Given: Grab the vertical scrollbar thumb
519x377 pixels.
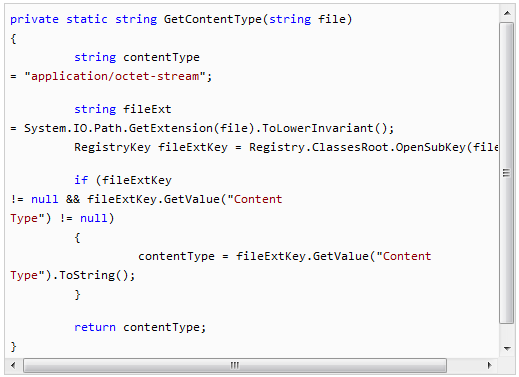Looking at the screenshot, I should coord(507,173).
